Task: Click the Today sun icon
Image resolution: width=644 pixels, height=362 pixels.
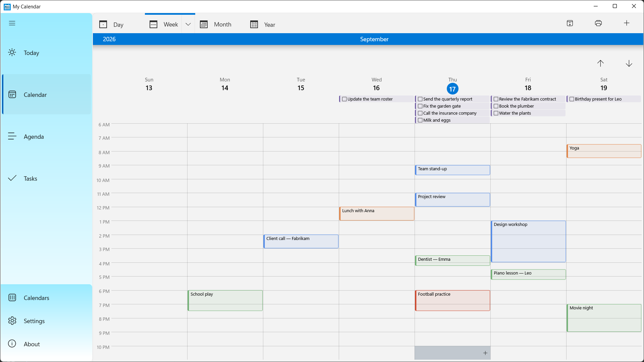Action: tap(12, 53)
